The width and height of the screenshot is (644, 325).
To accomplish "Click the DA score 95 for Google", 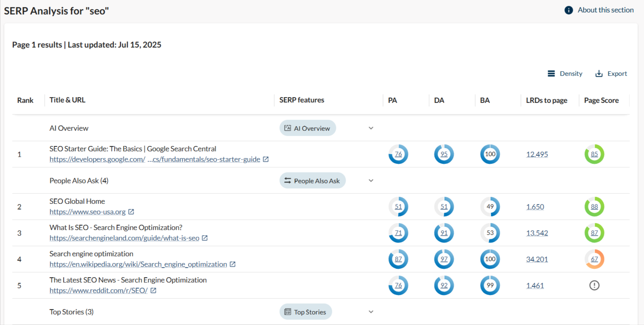I will (444, 154).
